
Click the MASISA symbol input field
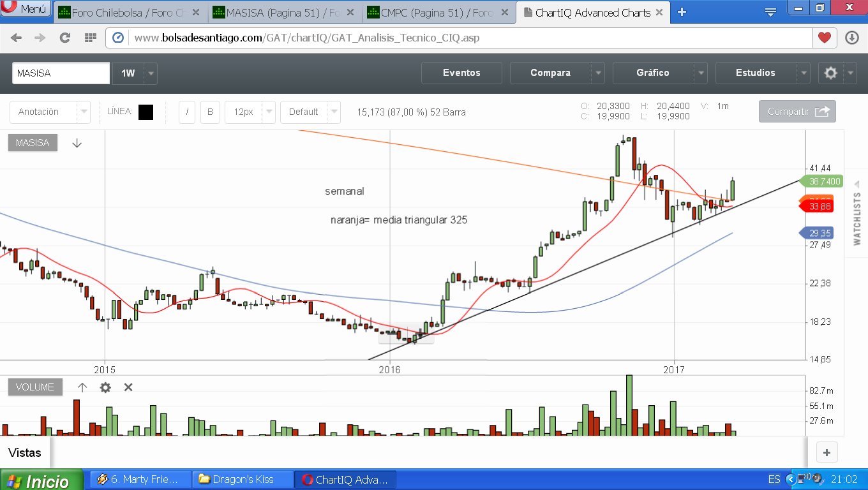pyautogui.click(x=61, y=73)
